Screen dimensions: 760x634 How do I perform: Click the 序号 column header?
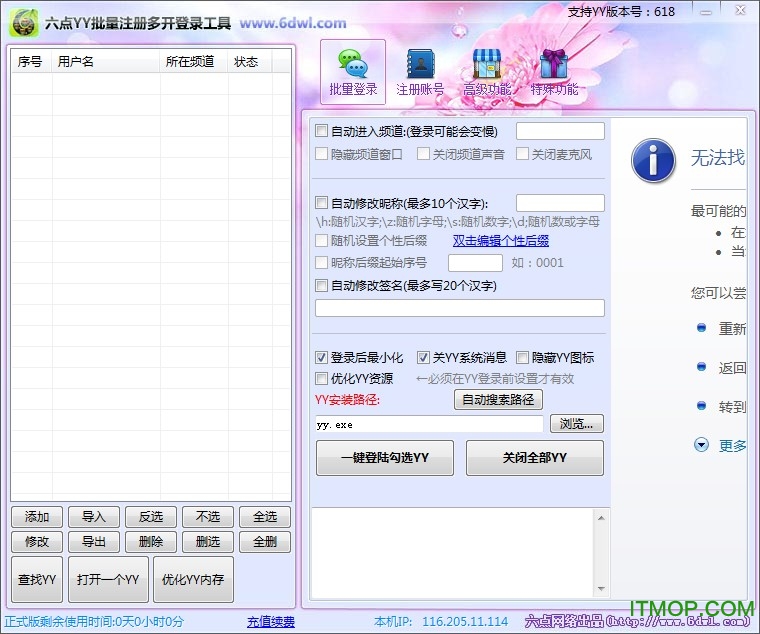point(31,62)
